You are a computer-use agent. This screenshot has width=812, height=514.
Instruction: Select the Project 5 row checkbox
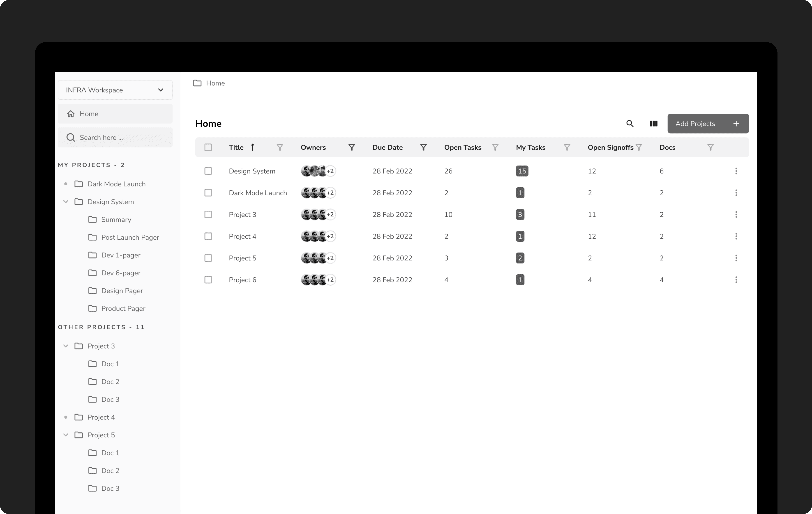point(208,258)
